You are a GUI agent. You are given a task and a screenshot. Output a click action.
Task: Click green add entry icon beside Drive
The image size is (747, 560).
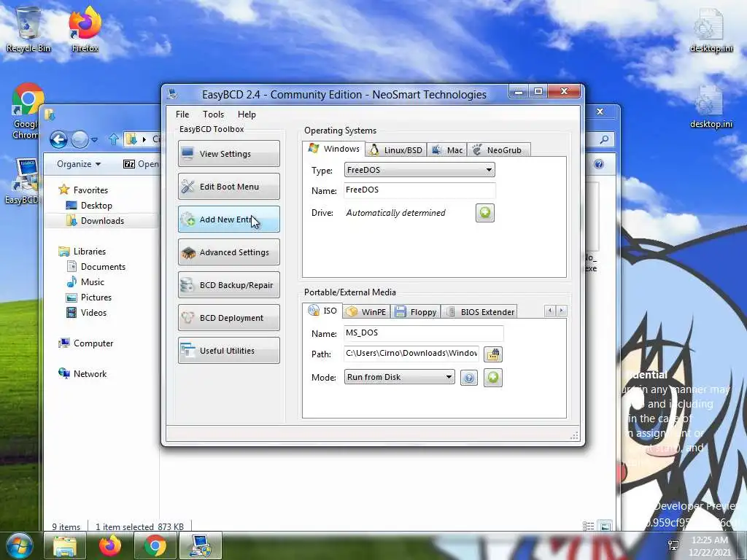tap(485, 213)
